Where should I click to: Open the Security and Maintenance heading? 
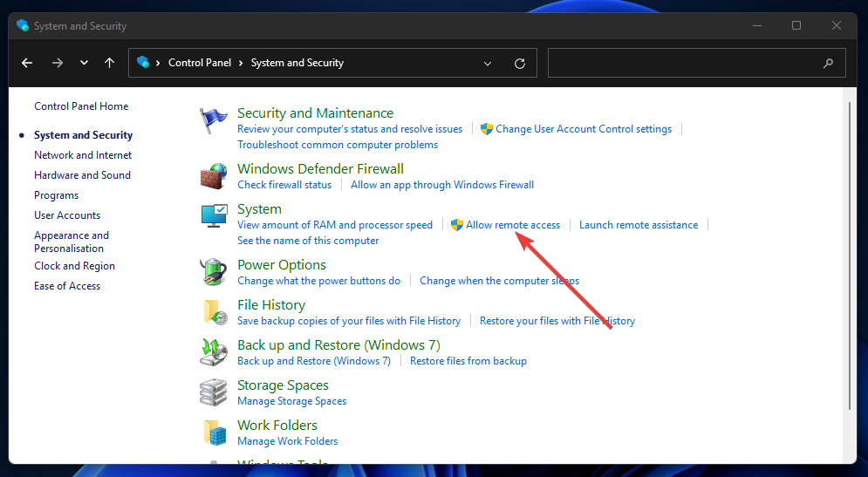coord(316,112)
